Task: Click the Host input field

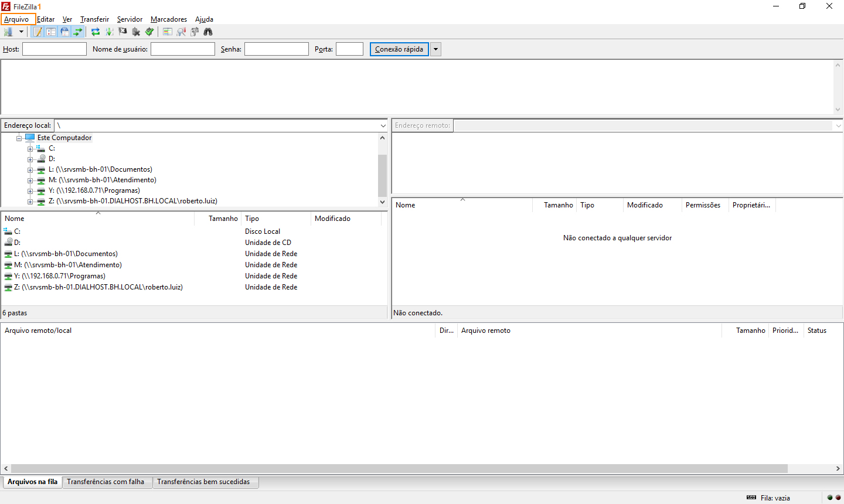Action: pos(55,49)
